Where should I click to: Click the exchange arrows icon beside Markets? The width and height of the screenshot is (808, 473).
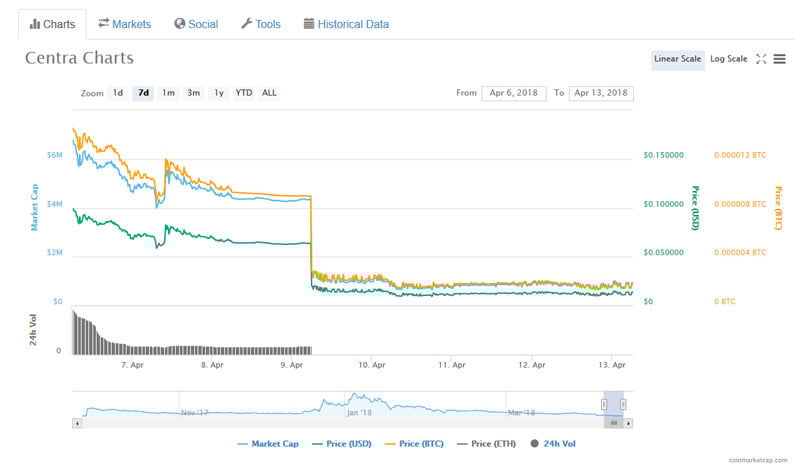click(x=104, y=23)
